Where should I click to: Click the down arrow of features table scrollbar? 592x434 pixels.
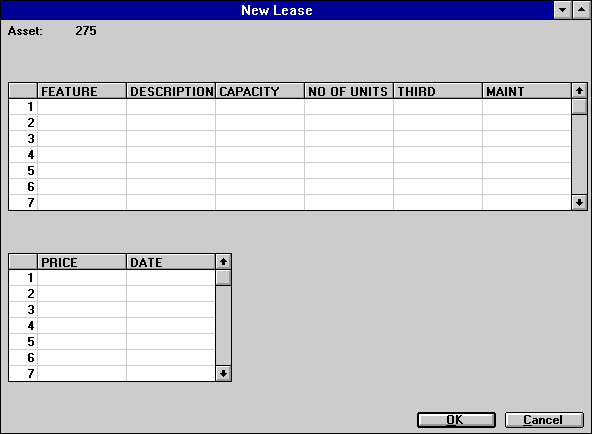pos(579,203)
